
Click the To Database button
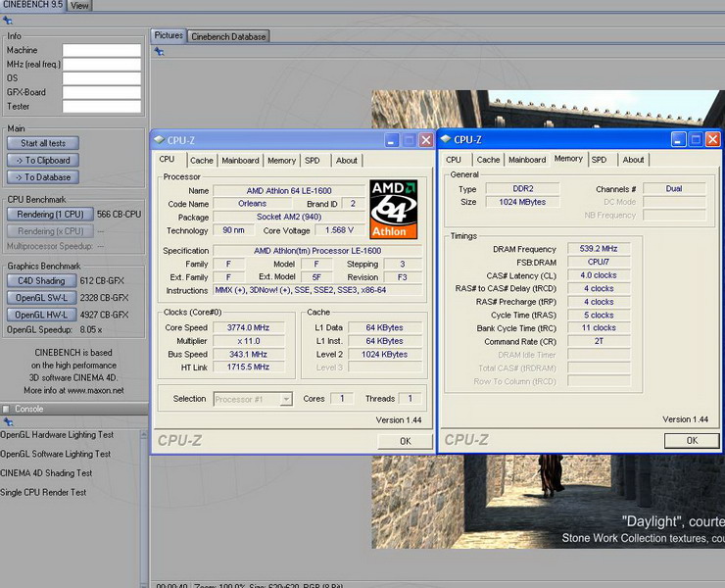tap(43, 177)
